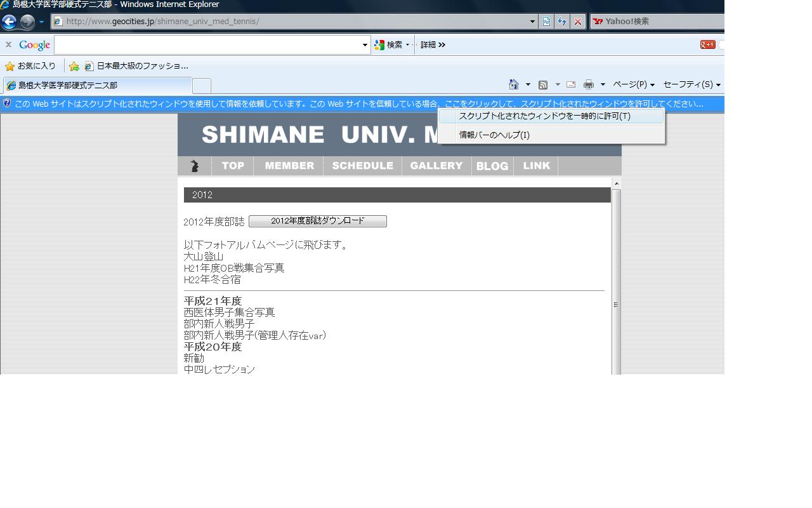Expand the address bar URL history dropdown
This screenshot has width=812, height=508.
coord(532,21)
